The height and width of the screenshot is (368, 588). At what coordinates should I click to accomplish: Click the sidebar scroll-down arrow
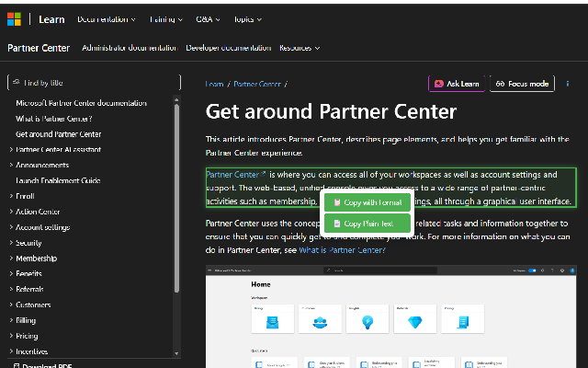click(x=176, y=353)
